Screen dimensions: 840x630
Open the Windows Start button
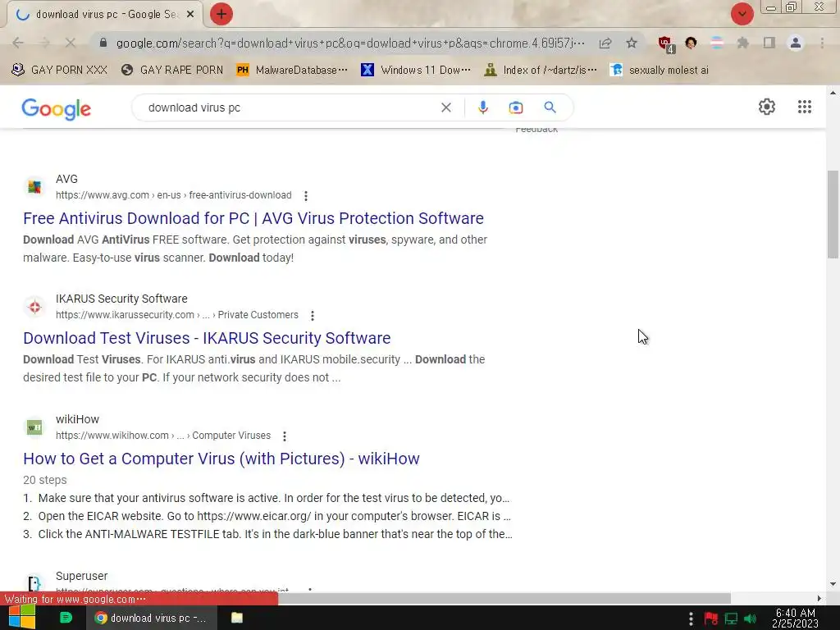click(x=22, y=618)
